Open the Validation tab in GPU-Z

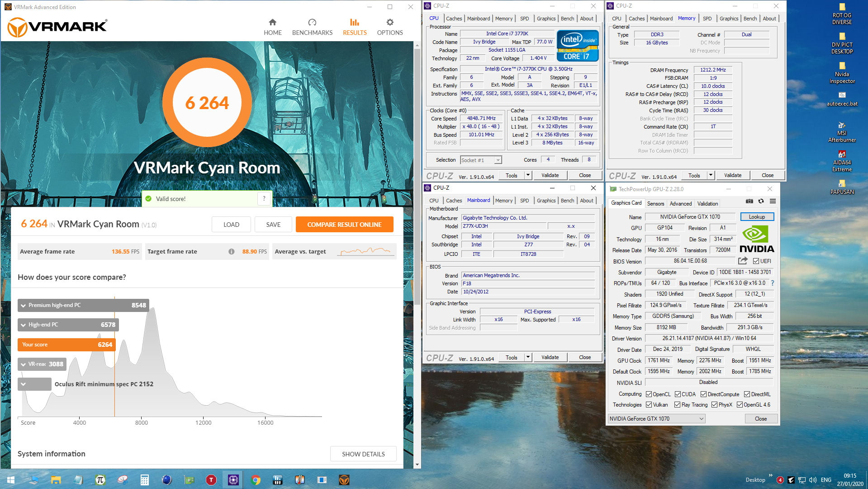pyautogui.click(x=707, y=204)
